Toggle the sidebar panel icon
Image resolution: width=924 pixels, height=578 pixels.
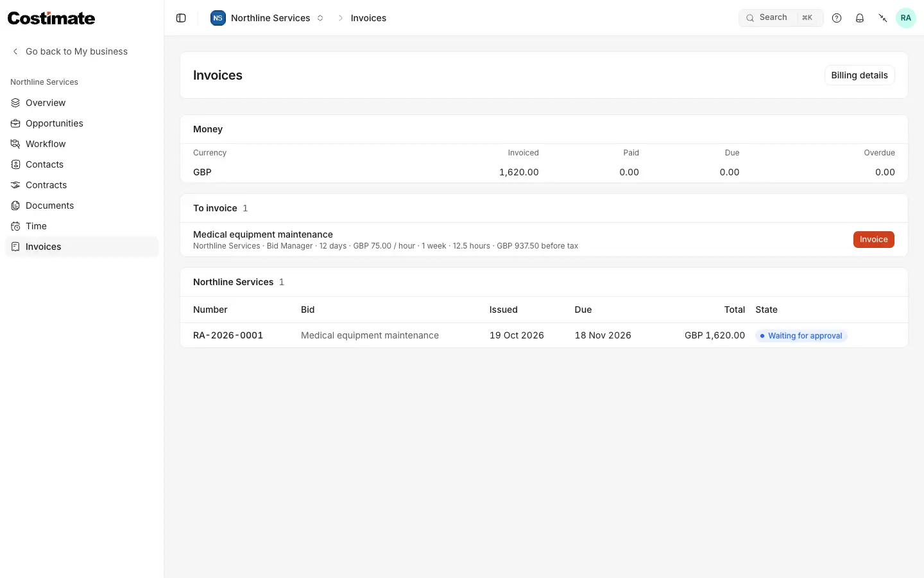click(x=181, y=18)
